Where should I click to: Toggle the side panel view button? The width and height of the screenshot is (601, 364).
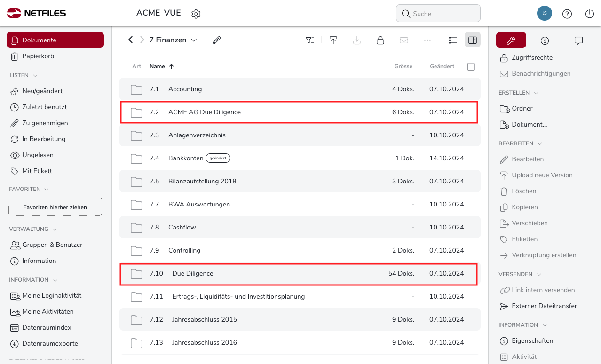click(x=473, y=40)
